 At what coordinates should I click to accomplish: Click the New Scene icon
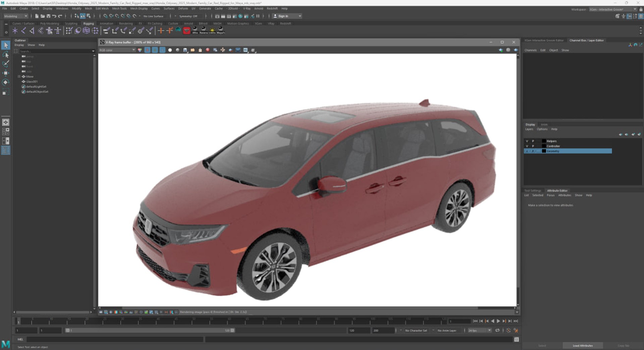tap(37, 16)
